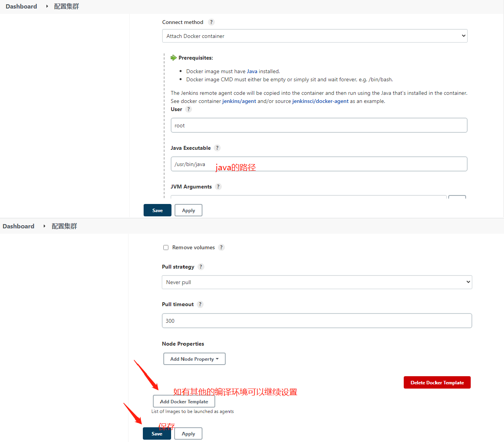The image size is (504, 442).
Task: Click the green Prerequisites arrow icon
Action: 174,58
